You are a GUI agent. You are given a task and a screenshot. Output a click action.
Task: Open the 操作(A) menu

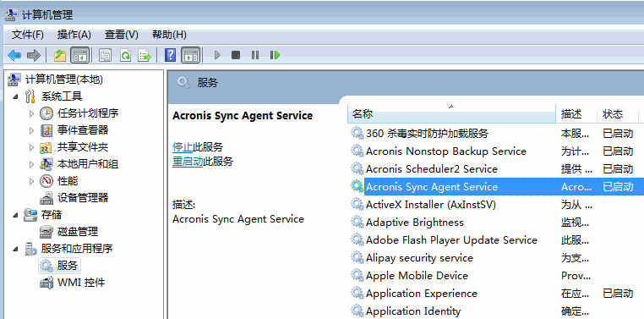coord(74,35)
